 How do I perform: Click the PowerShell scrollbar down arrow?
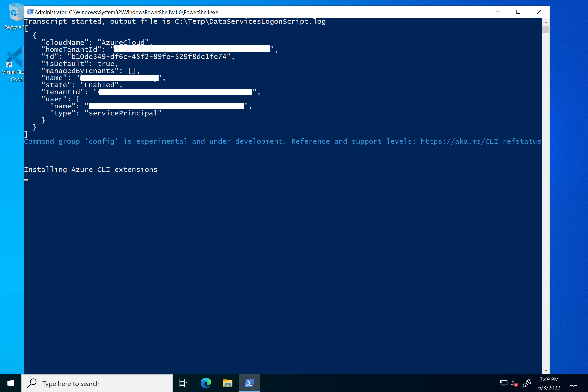pyautogui.click(x=546, y=370)
